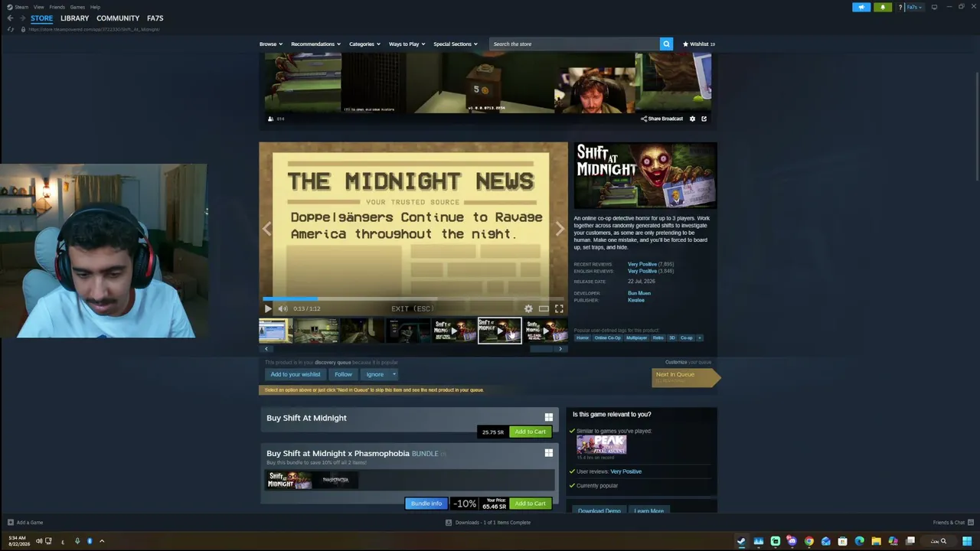Open the Browse dropdown
Screen dimensions: 980x551
[271, 44]
